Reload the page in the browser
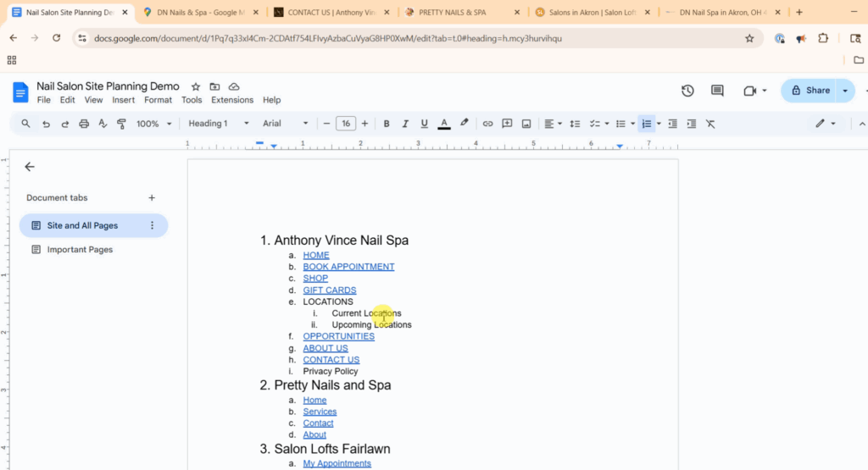 [57, 38]
